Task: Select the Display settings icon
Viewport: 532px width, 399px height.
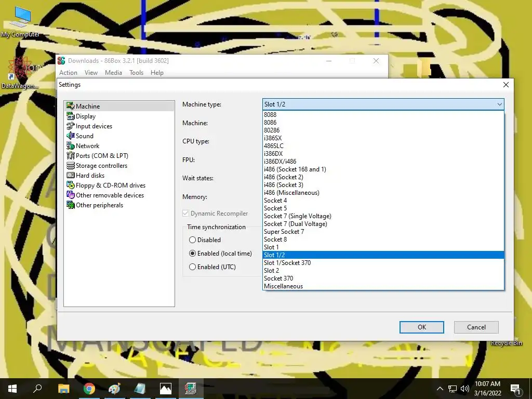Action: 70,116
